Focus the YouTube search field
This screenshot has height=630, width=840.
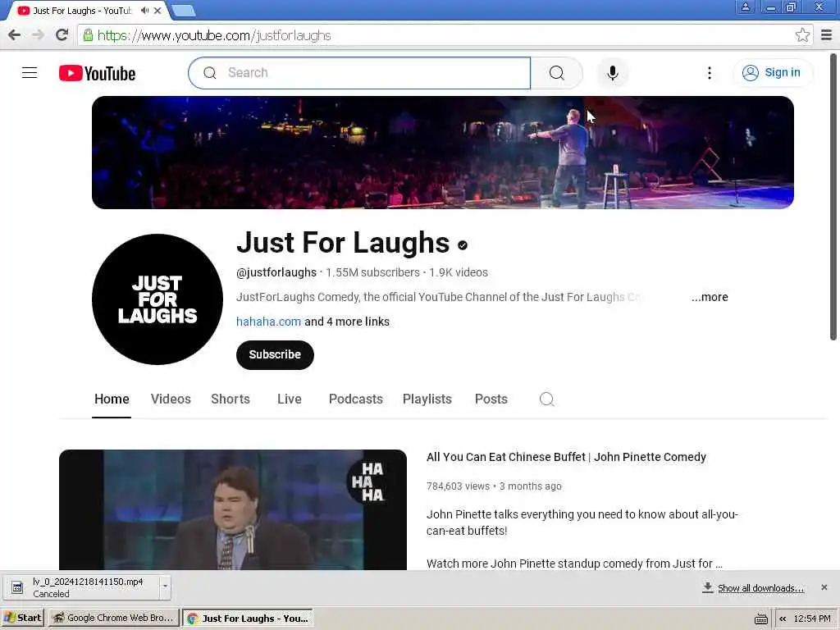coord(359,73)
